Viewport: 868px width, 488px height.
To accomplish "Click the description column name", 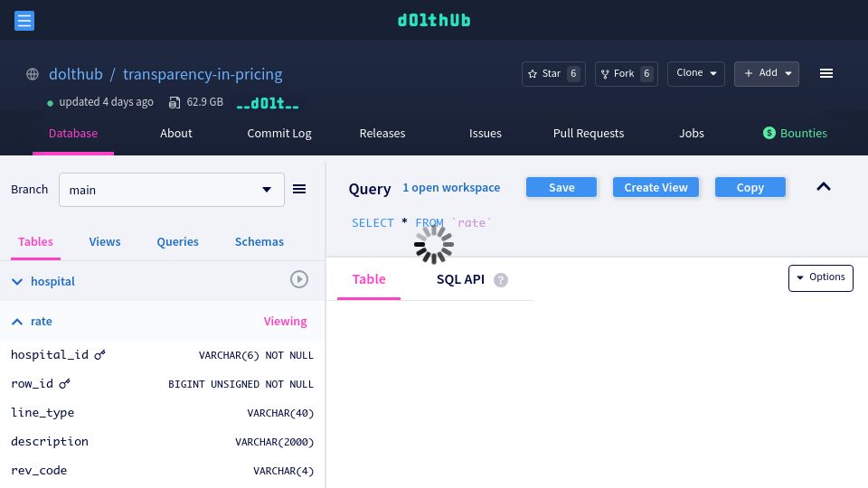I will (x=50, y=441).
